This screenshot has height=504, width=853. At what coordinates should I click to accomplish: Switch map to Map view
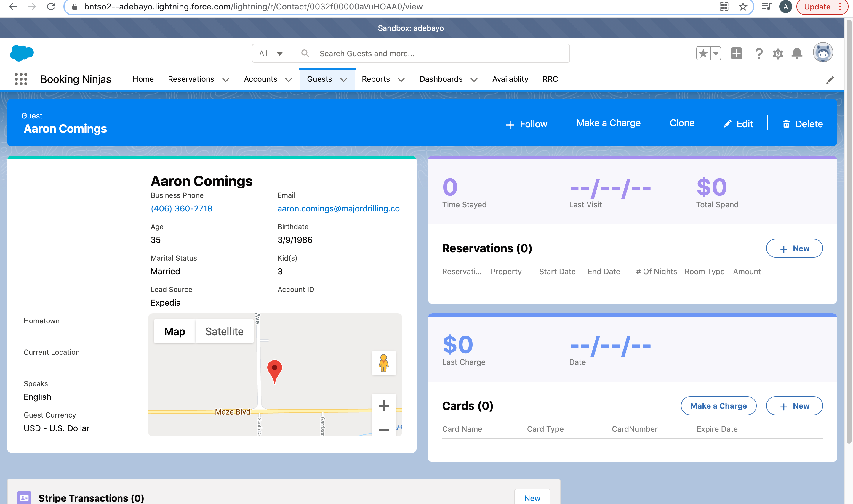[x=175, y=331]
